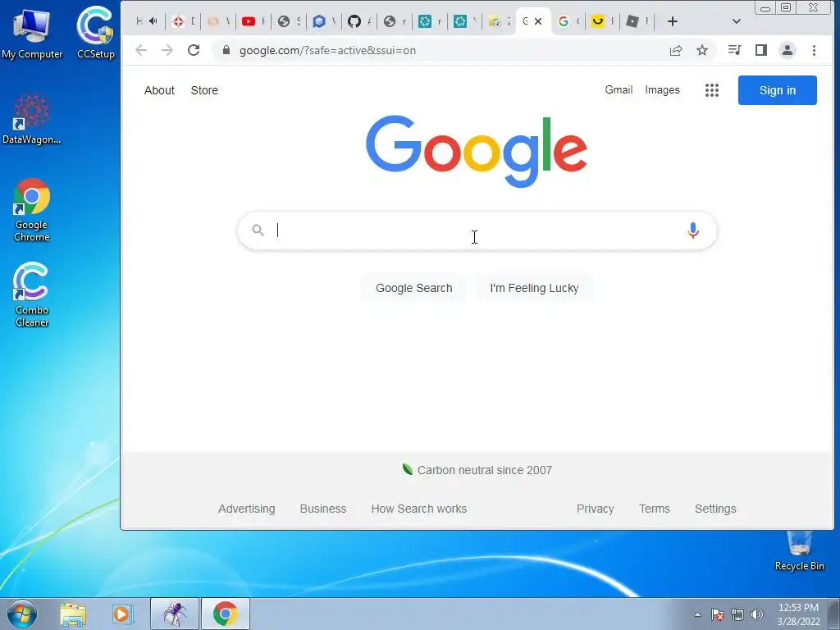Click the magnifier icon in search box
The image size is (840, 630).
[x=258, y=231]
